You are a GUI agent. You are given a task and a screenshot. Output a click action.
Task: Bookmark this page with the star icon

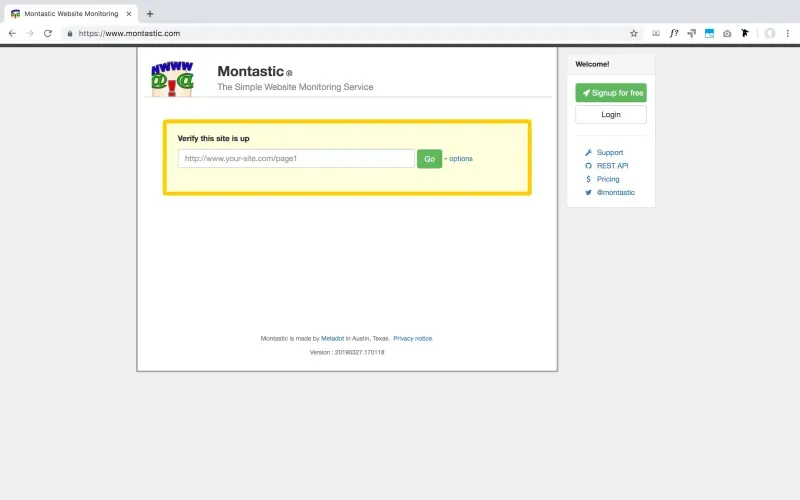click(x=634, y=33)
